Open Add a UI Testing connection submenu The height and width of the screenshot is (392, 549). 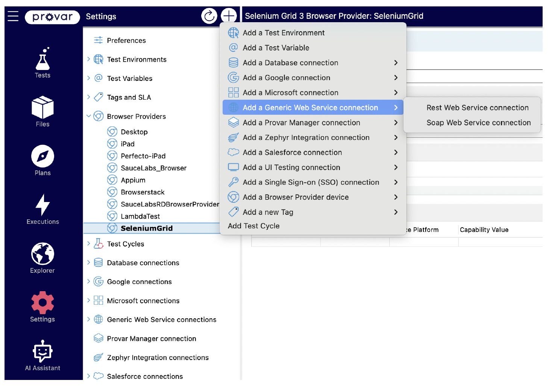(x=313, y=167)
